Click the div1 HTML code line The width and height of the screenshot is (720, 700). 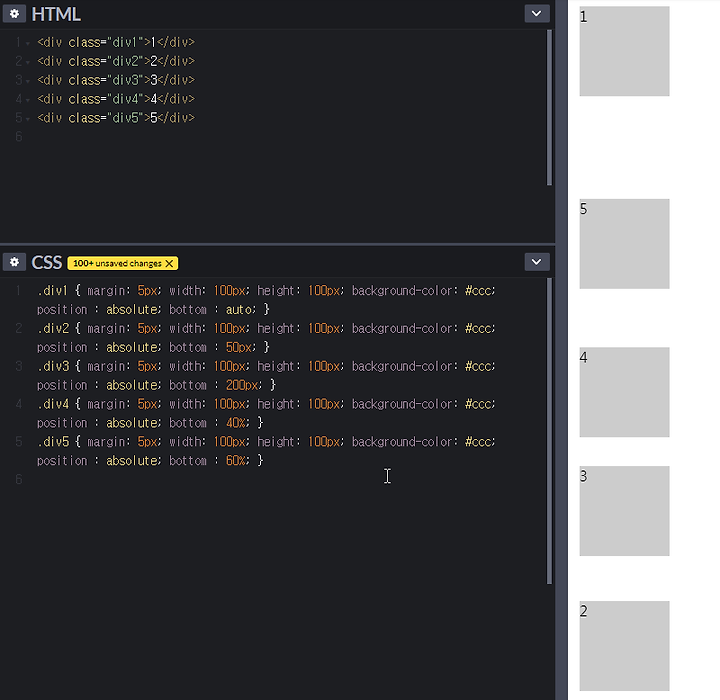pos(116,42)
